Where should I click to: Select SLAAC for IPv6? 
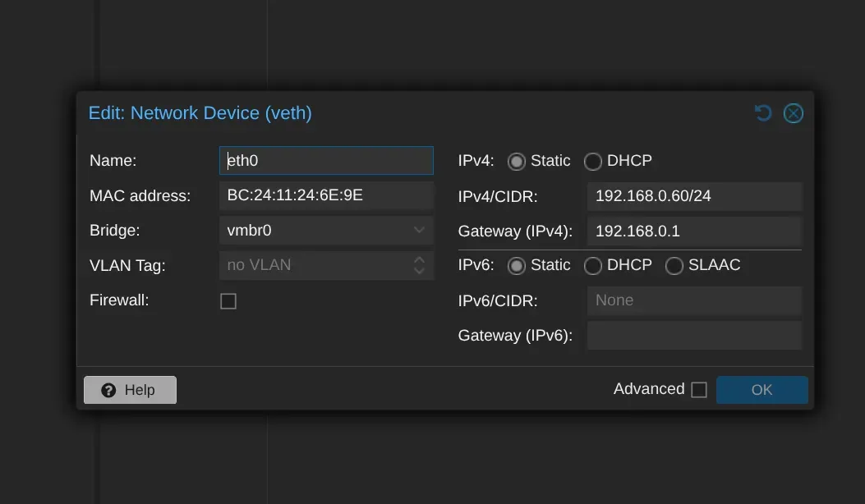[x=674, y=266]
